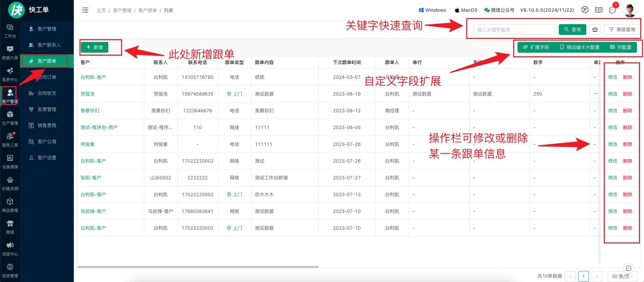Click 删除 in the 羡慕你们 row
644x282 pixels.
point(628,111)
